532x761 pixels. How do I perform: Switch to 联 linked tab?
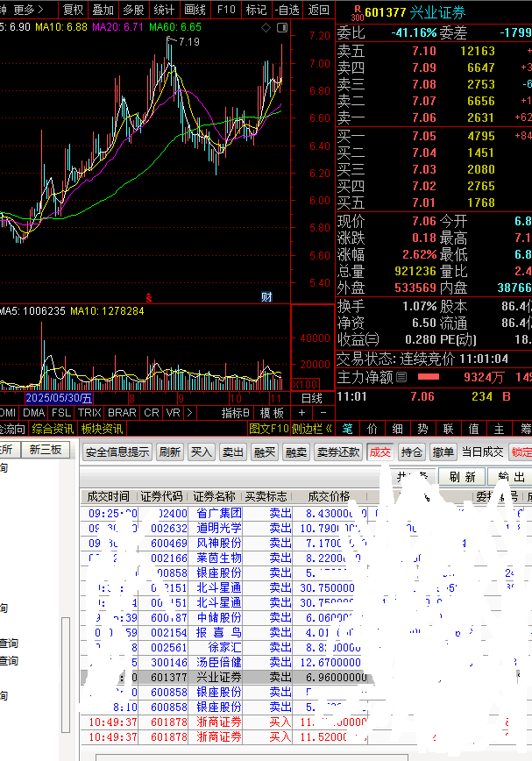(448, 429)
